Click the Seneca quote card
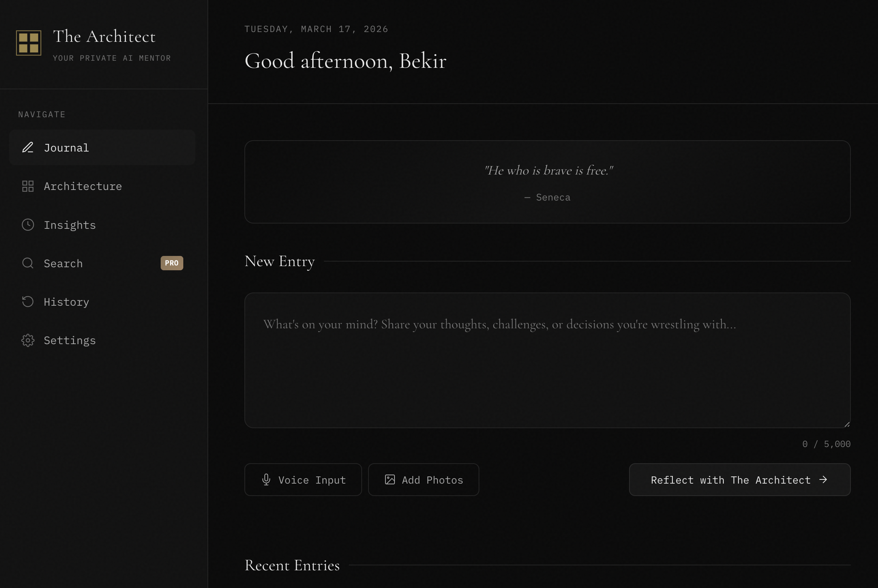The width and height of the screenshot is (878, 588). tap(547, 182)
